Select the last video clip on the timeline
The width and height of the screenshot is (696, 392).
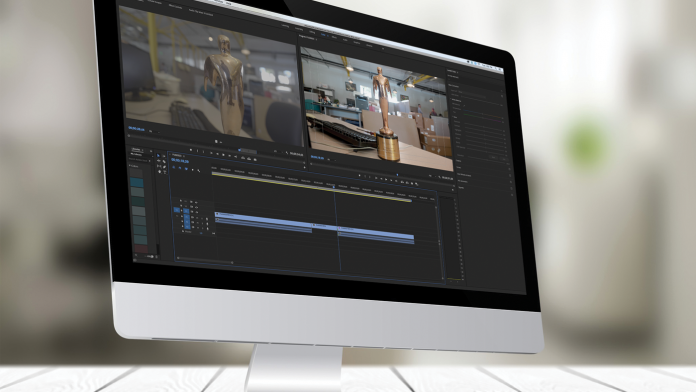376,234
